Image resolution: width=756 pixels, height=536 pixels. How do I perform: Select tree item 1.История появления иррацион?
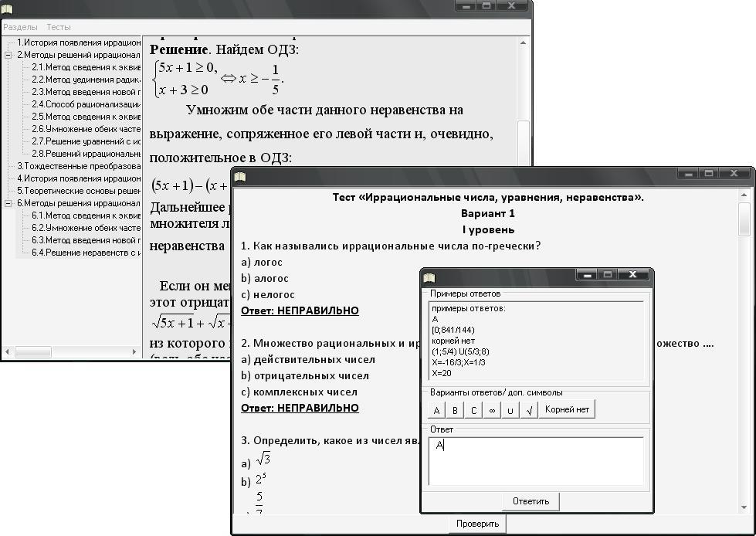(79, 42)
